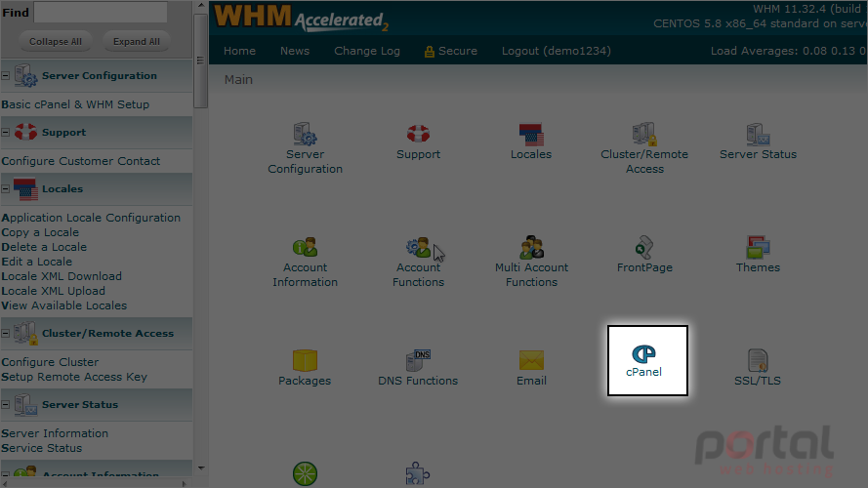The height and width of the screenshot is (488, 868).
Task: Click the Find search input field
Action: (101, 12)
